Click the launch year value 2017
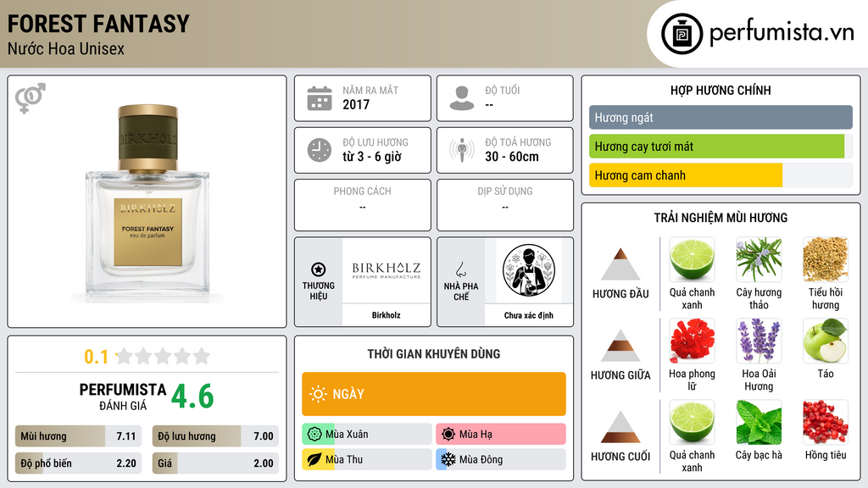Screen dimensions: 868x488 pos(356,104)
